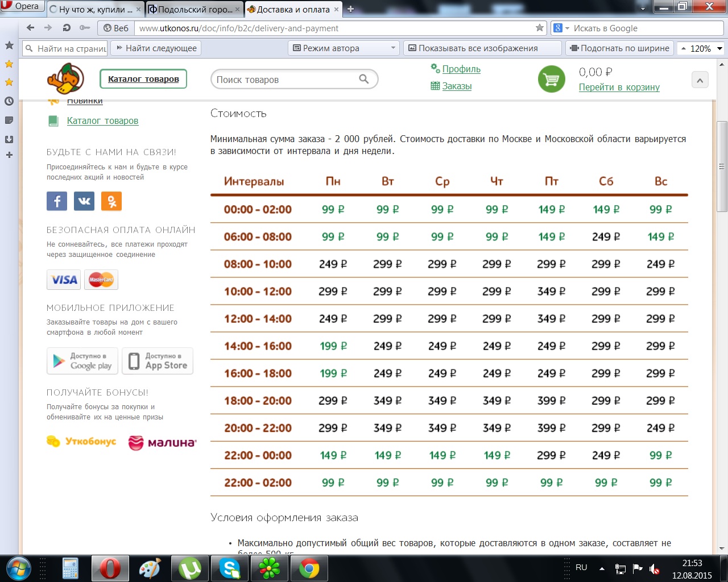This screenshot has height=582, width=728.
Task: Toggle Подогнать по ширине
Action: coord(619,48)
